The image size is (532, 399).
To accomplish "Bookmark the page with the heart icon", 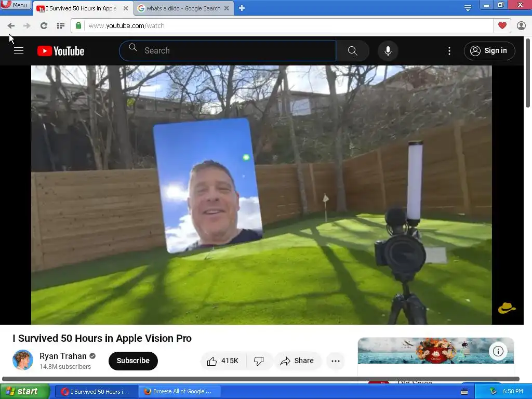I will (x=502, y=25).
